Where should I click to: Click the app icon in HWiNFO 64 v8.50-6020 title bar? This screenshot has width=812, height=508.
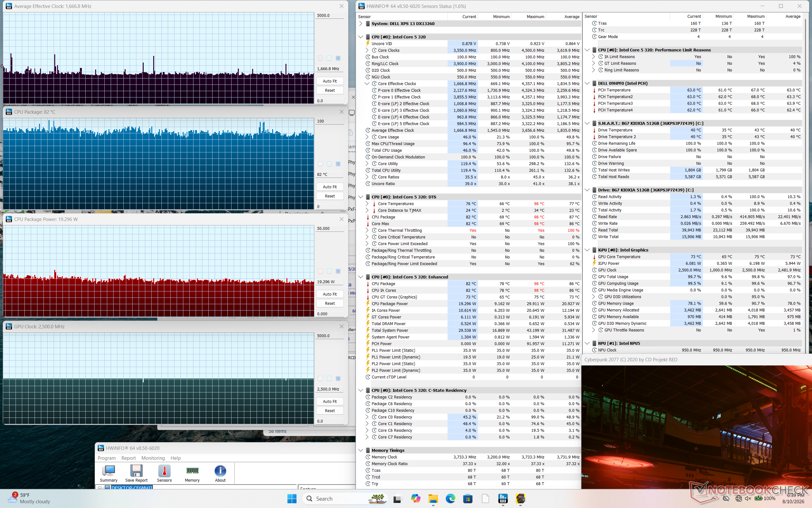coord(101,448)
